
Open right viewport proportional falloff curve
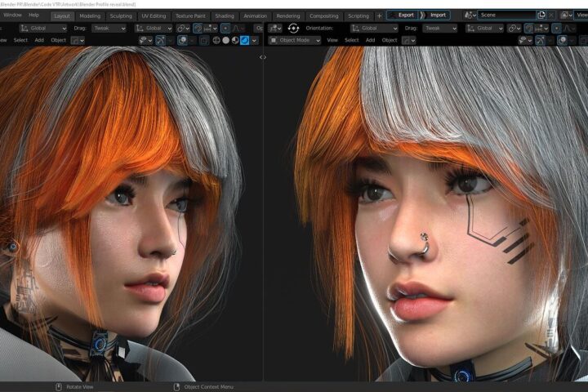coord(568,28)
